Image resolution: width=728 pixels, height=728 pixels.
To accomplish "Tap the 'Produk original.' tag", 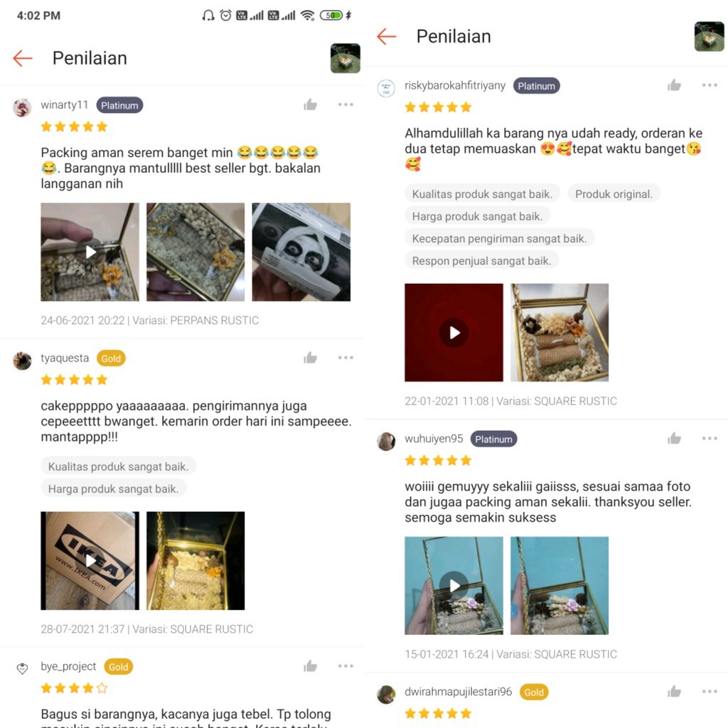I will click(614, 194).
